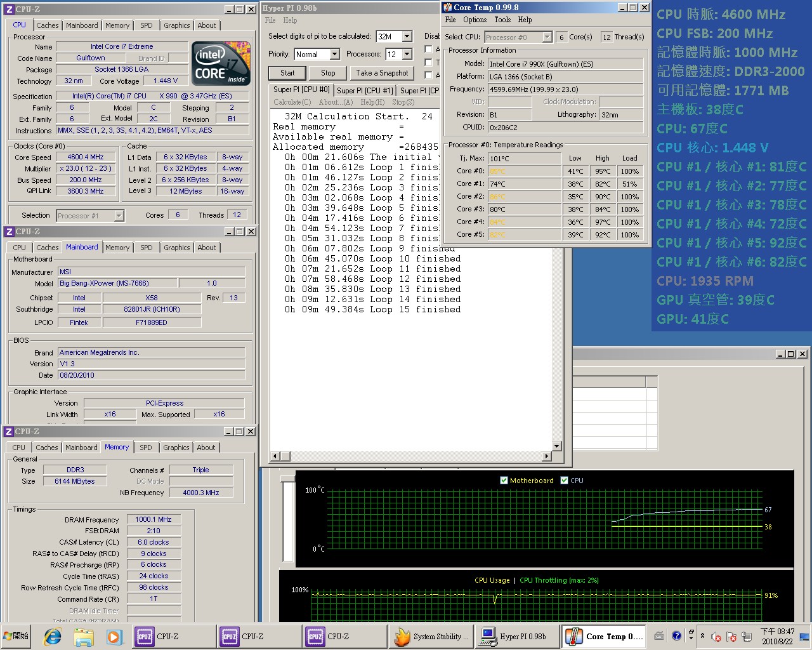The height and width of the screenshot is (650, 812).
Task: Click Take a Snapshot button
Action: (382, 73)
